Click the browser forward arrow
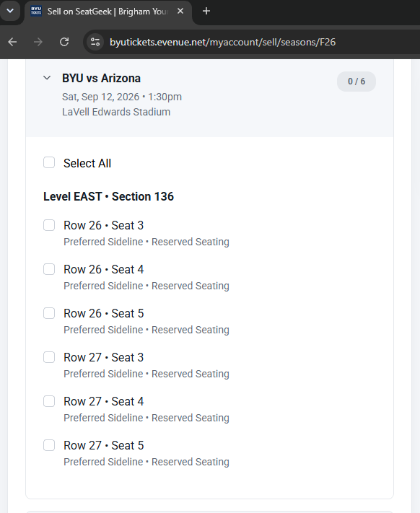 pyautogui.click(x=38, y=42)
